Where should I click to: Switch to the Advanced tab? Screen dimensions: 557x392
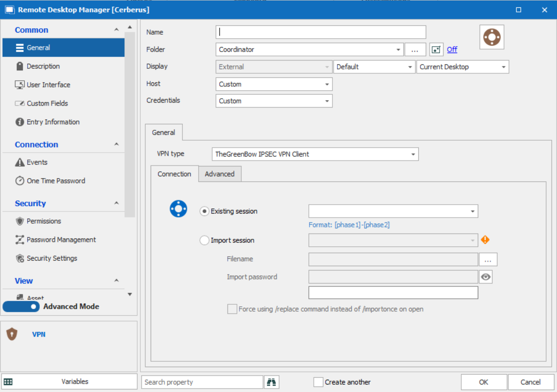click(x=220, y=174)
